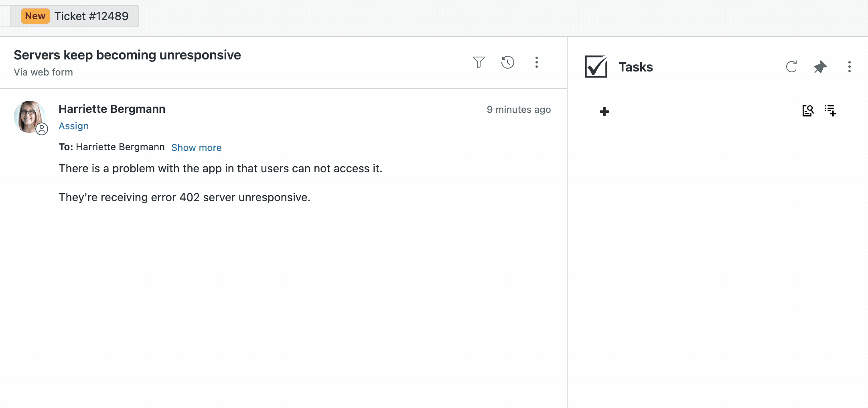868x408 pixels.
Task: Click the Via web form channel label
Action: (43, 72)
